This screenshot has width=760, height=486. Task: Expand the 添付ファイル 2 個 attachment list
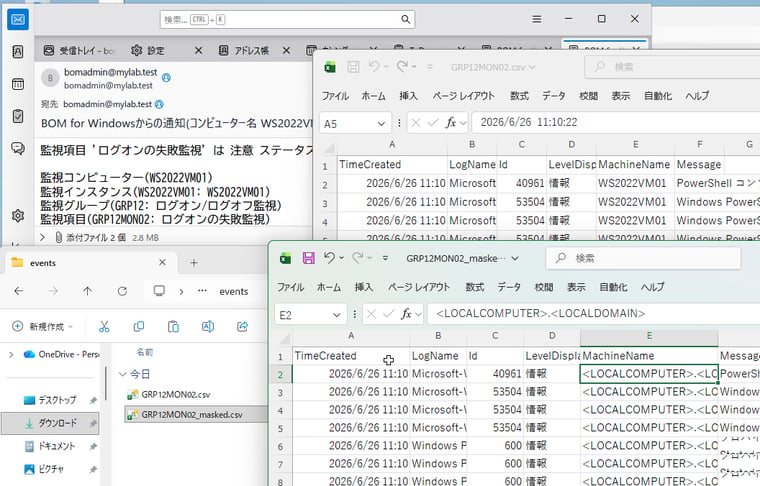pos(43,237)
